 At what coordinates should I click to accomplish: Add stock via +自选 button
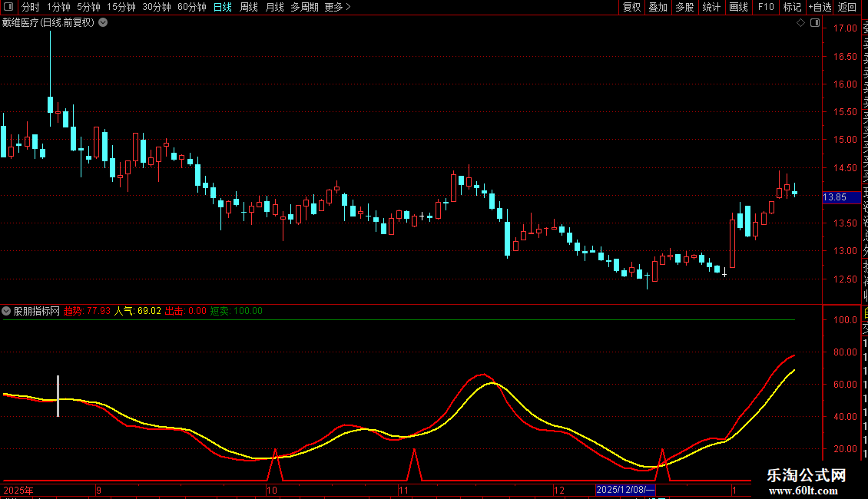tap(820, 7)
